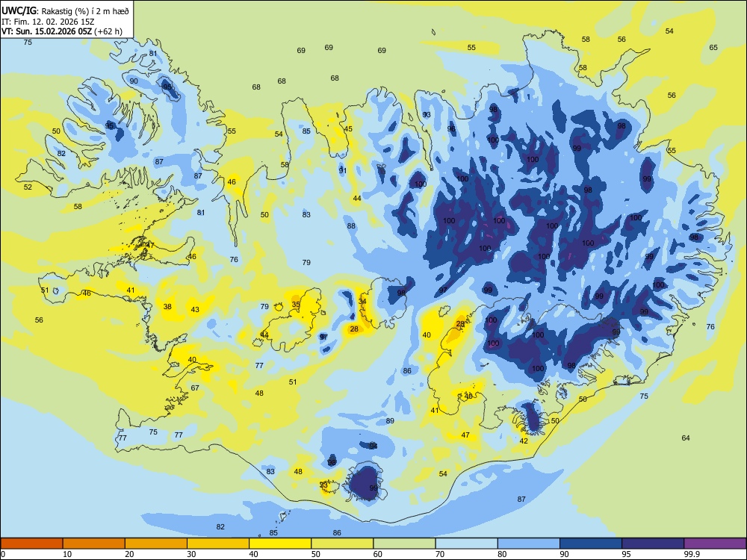Click the 'VT: Sun. 15.02.2026 05Z (+62 h)' line

pos(61,31)
